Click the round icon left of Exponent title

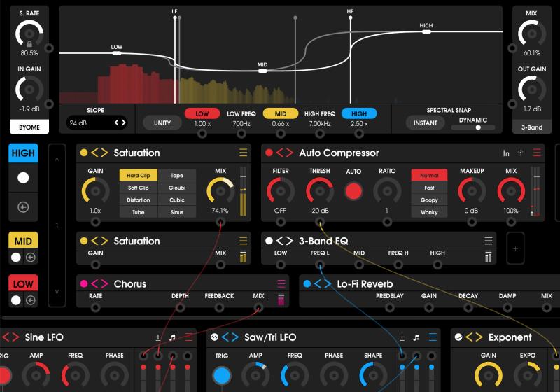(458, 337)
